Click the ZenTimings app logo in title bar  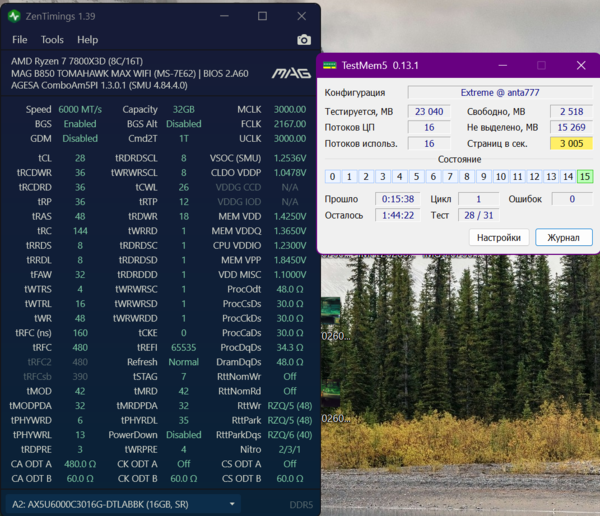pos(14,16)
